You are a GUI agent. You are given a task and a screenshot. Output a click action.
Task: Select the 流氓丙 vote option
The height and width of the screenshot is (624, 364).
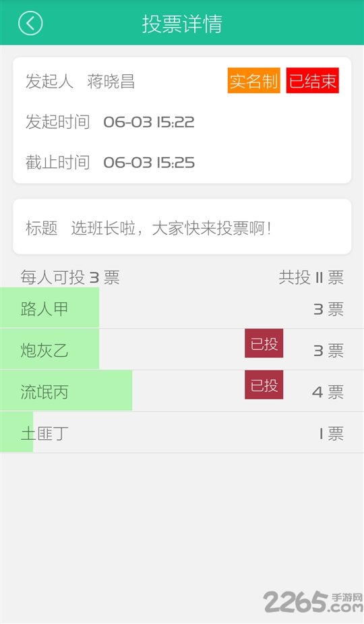(182, 391)
